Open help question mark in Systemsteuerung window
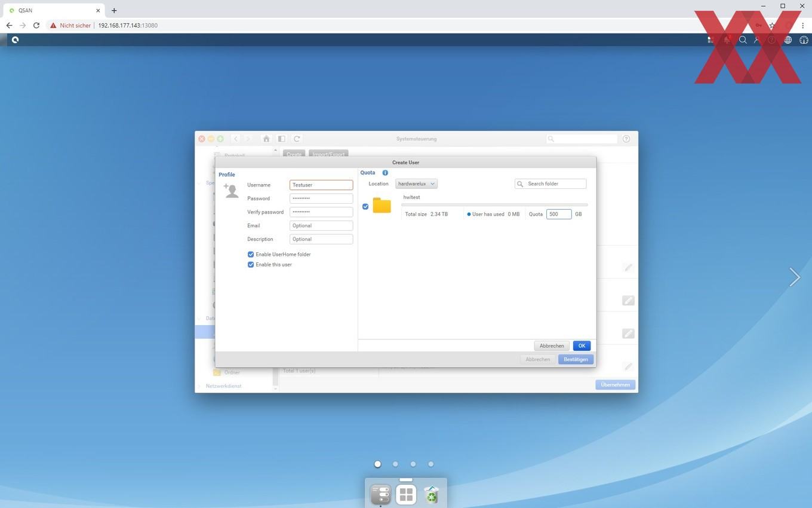Screen dimensions: 812x508 [x=626, y=139]
